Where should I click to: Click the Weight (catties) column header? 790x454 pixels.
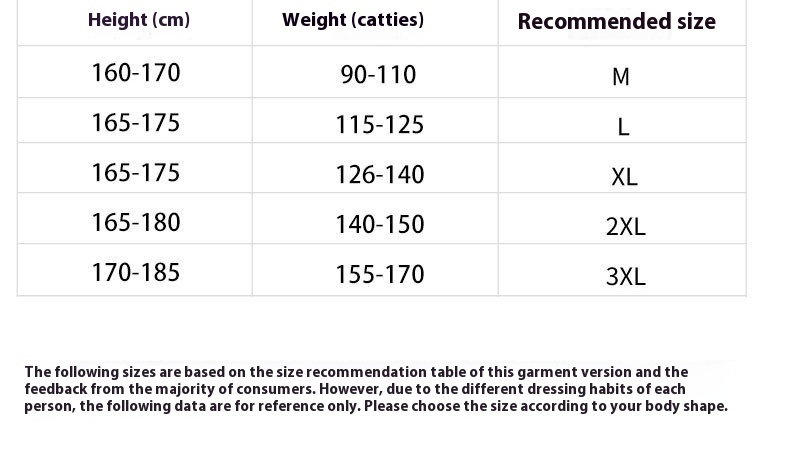[353, 20]
